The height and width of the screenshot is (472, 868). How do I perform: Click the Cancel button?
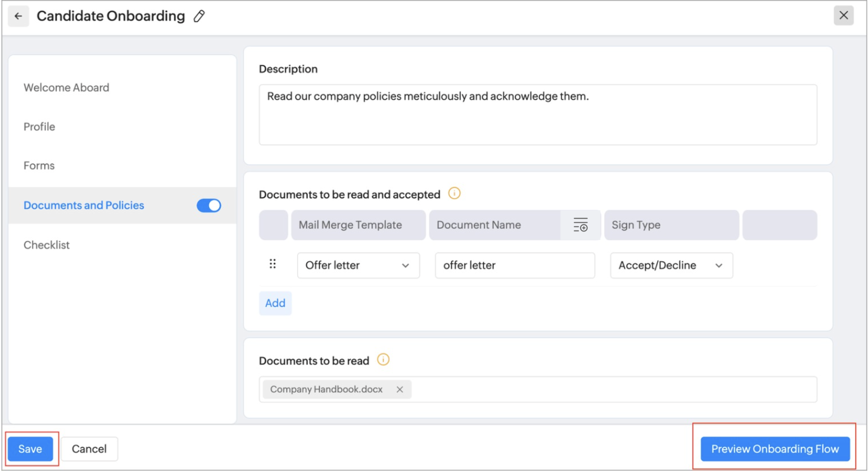point(89,449)
